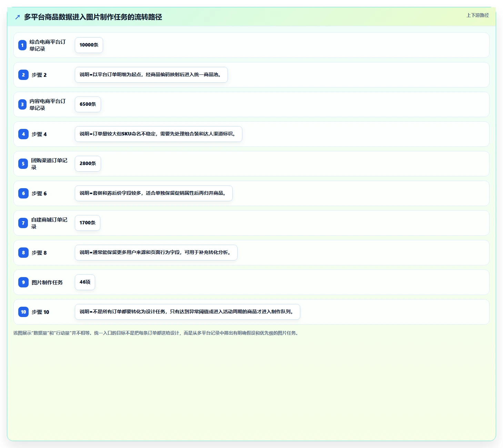Click step number badge 4

click(x=23, y=134)
